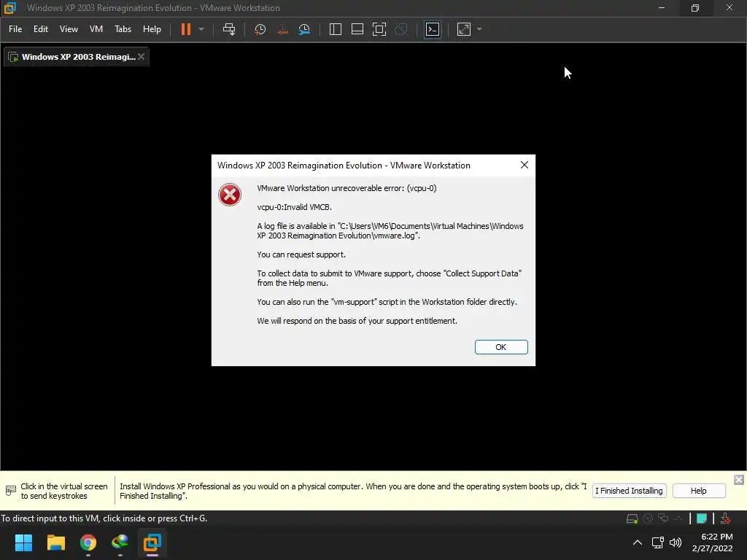The image size is (747, 560).
Task: Click the keyboard icon in hint bar
Action: point(10,491)
